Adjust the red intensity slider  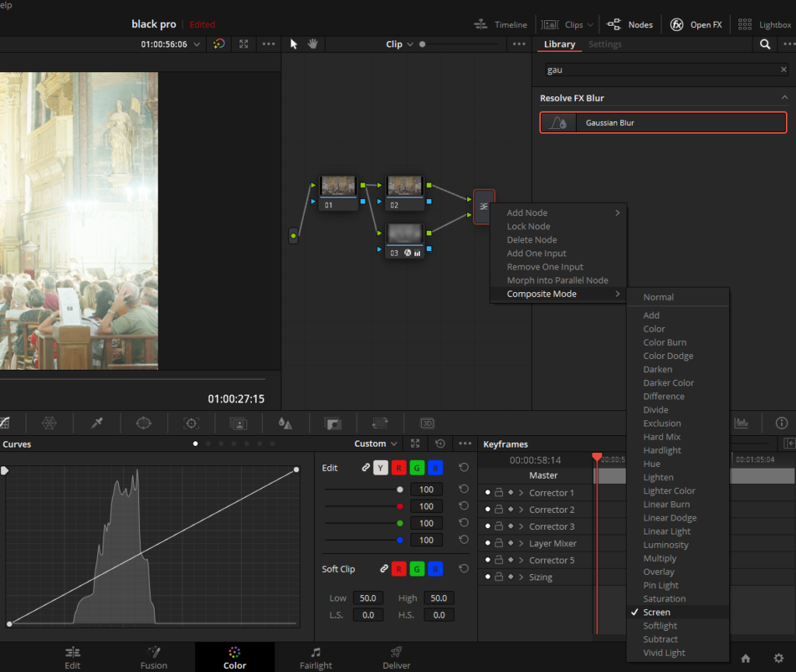(x=400, y=507)
